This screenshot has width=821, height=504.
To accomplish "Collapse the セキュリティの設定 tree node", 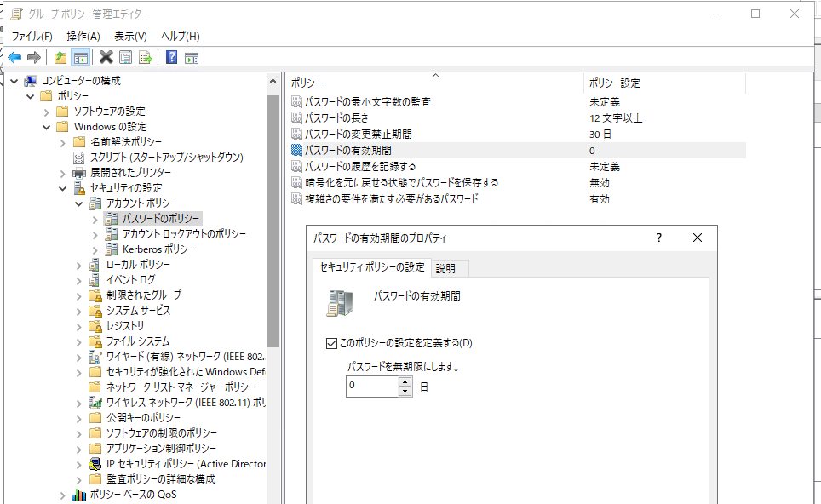I will click(x=62, y=188).
